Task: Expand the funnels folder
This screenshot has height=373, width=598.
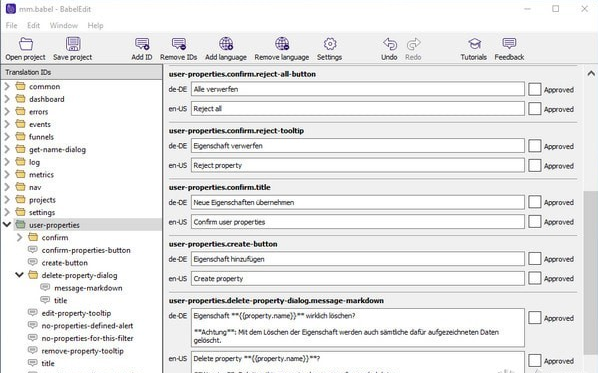Action: coord(7,137)
